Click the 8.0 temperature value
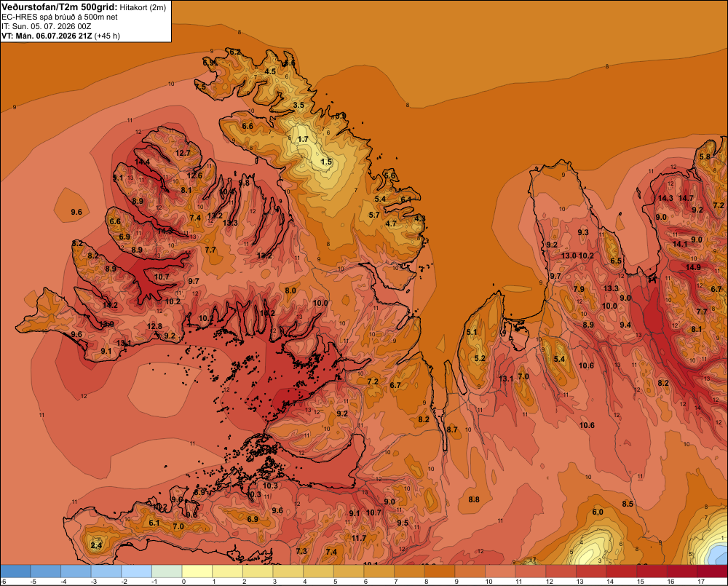 click(290, 290)
